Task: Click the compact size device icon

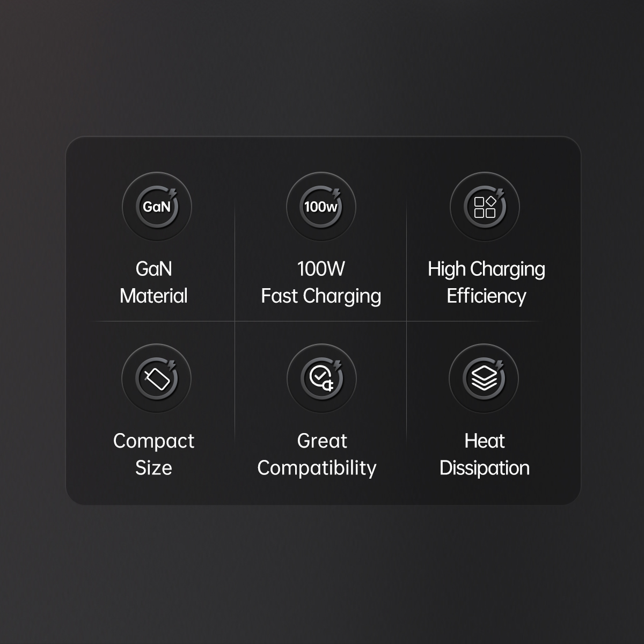Action: pyautogui.click(x=157, y=378)
